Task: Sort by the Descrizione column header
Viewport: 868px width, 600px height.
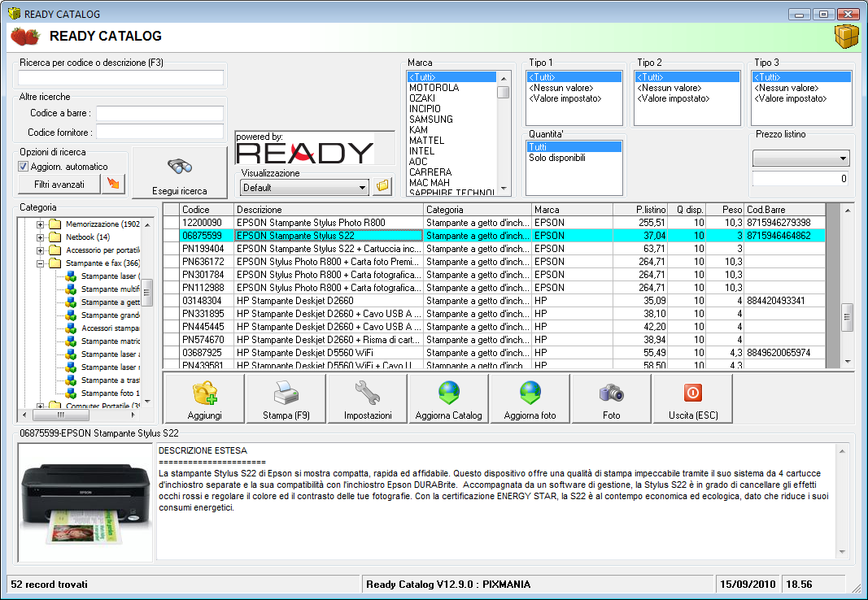Action: pyautogui.click(x=329, y=210)
